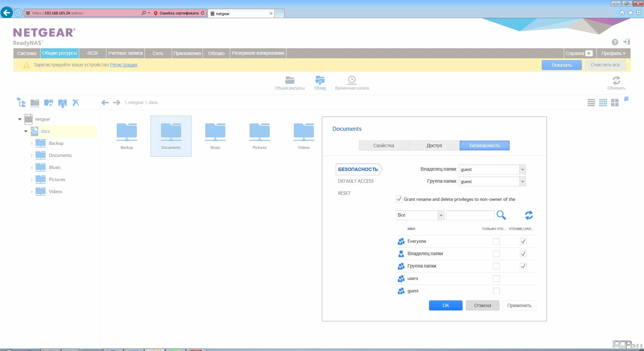Open the Учетные записи menu
644x351 pixels.
[x=125, y=53]
